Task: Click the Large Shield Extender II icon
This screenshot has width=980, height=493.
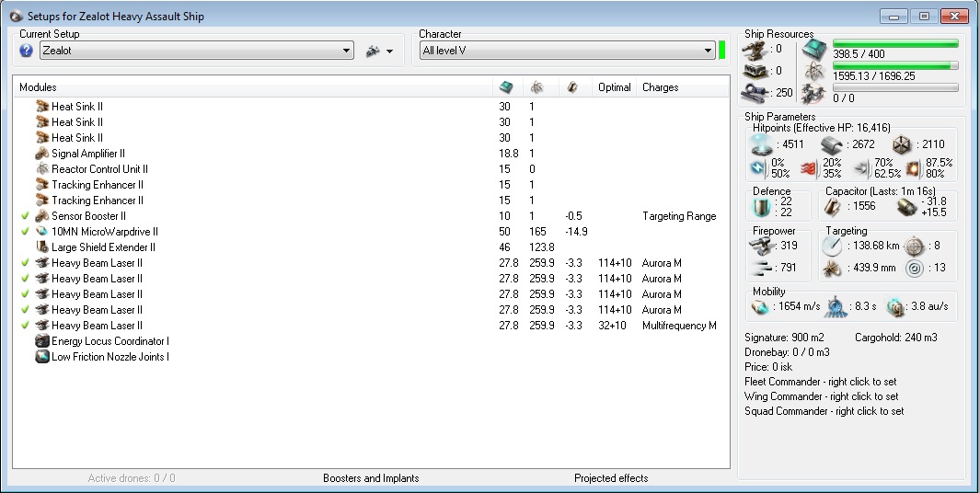Action: pyautogui.click(x=42, y=246)
